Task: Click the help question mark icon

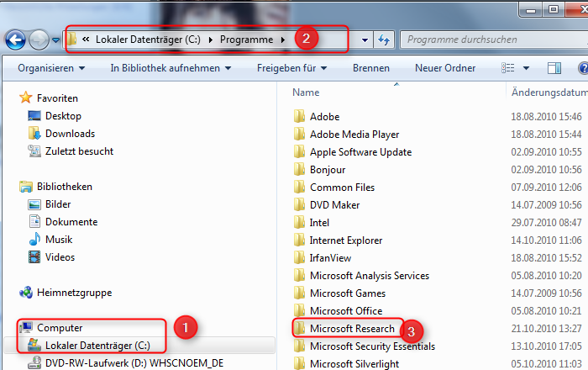Action: (583, 68)
